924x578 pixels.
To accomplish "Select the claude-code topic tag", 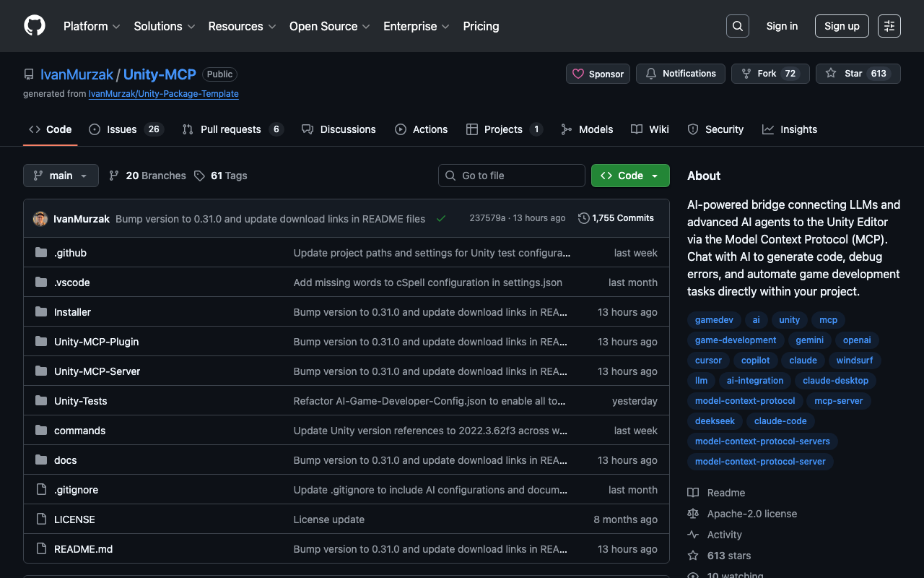I will 780,420.
